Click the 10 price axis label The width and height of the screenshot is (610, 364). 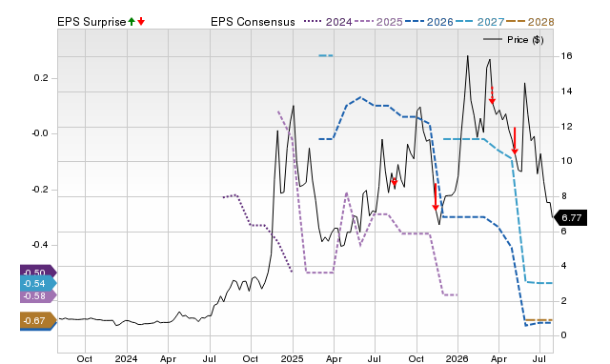point(566,161)
